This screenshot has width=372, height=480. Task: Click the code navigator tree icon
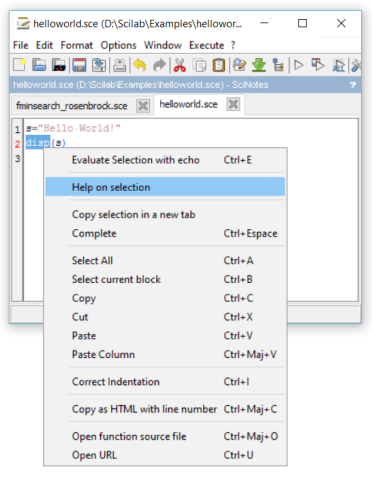pyautogui.click(x=278, y=65)
